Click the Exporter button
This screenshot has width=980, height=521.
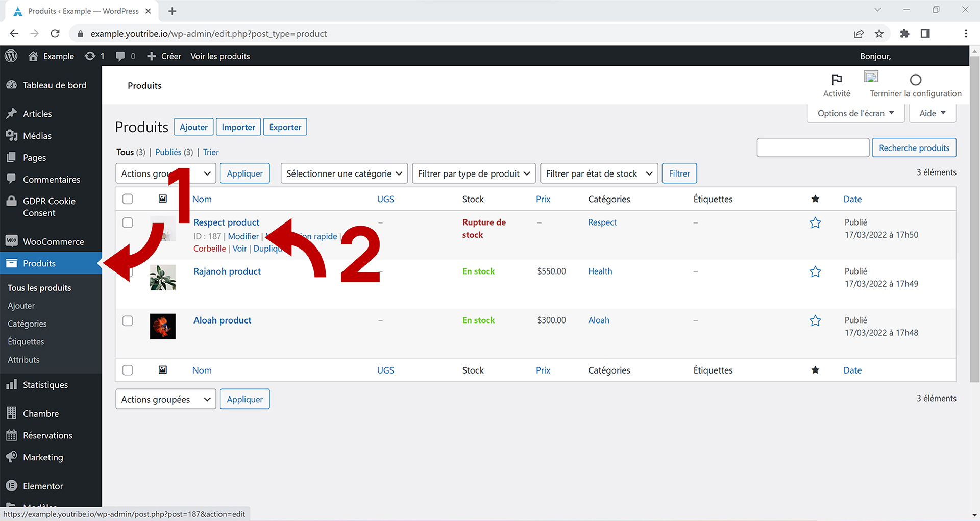pyautogui.click(x=285, y=127)
